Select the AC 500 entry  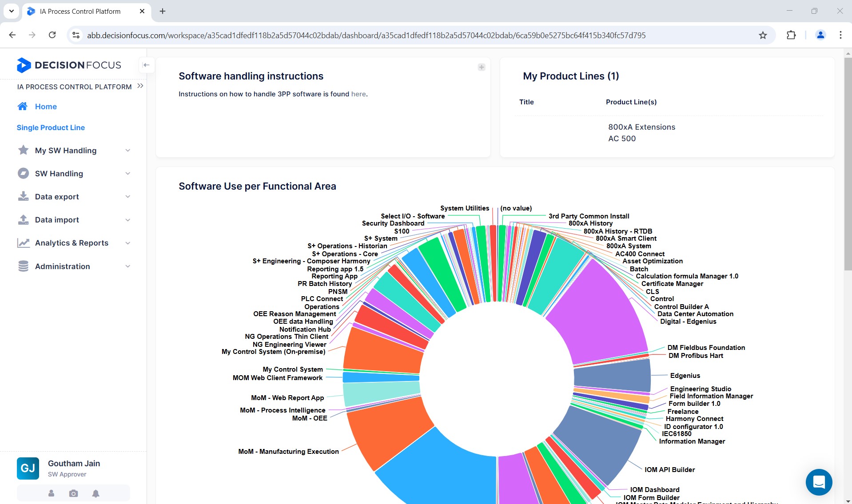click(622, 139)
